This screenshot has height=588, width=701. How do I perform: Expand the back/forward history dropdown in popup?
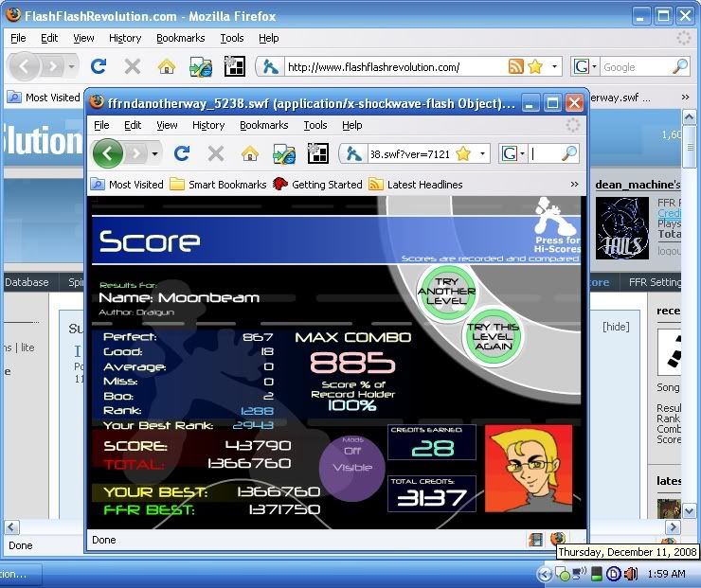155,153
